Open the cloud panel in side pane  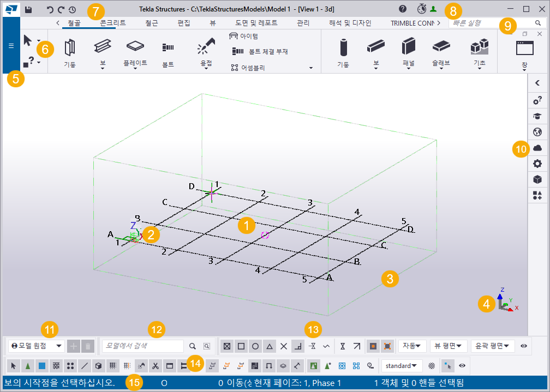(537, 148)
